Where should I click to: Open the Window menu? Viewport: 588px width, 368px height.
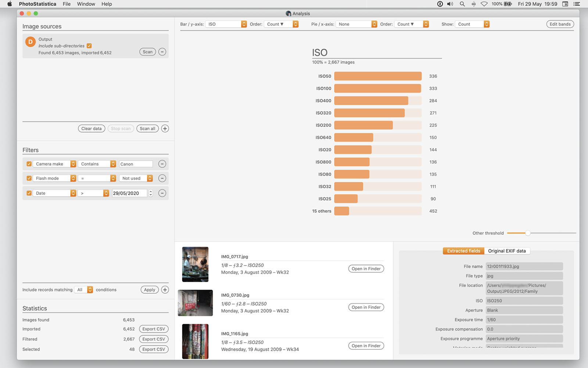tap(86, 4)
